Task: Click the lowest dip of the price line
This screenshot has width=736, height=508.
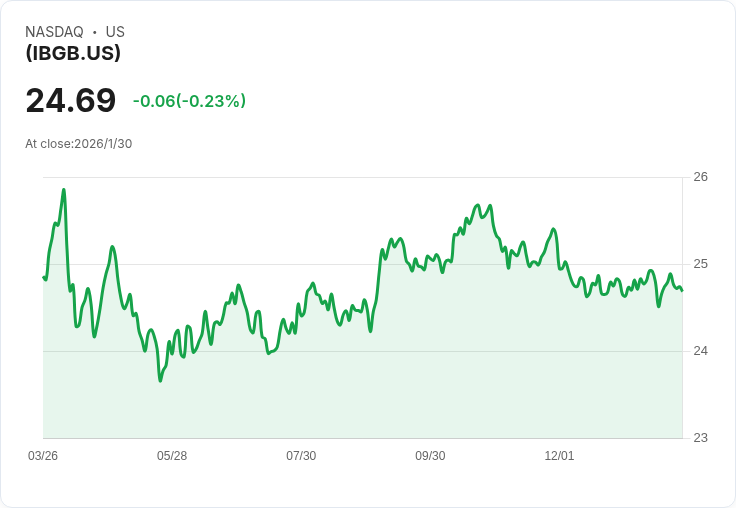Action: click(160, 381)
